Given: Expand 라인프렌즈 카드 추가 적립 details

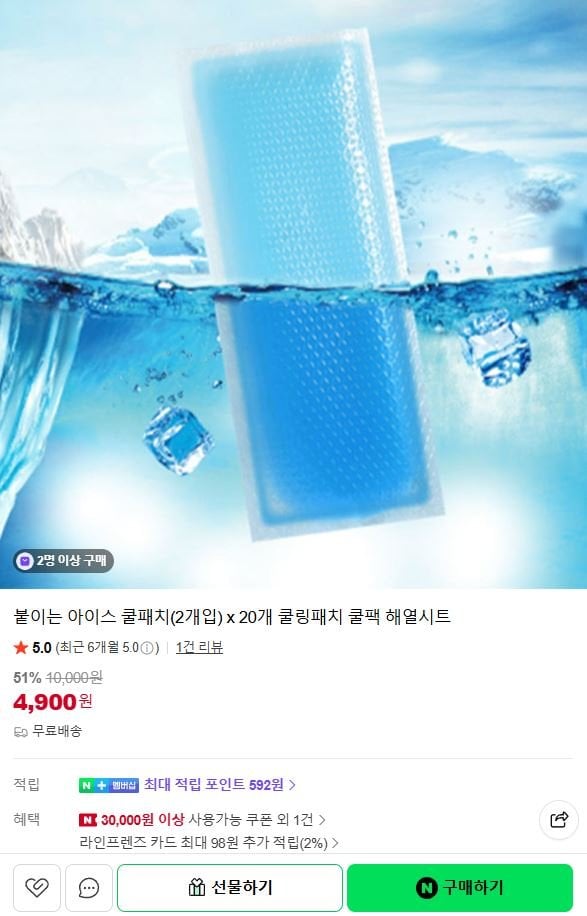Looking at the screenshot, I should (x=209, y=842).
